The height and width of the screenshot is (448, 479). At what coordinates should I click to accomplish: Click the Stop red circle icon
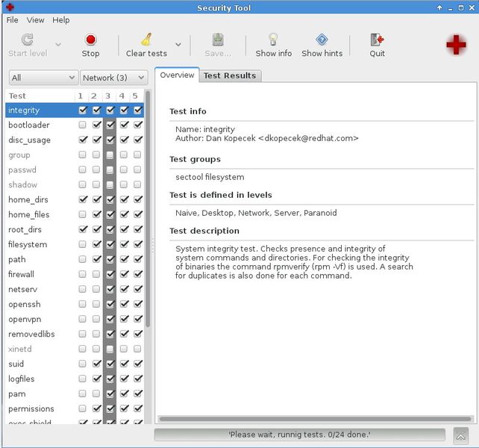pyautogui.click(x=90, y=40)
